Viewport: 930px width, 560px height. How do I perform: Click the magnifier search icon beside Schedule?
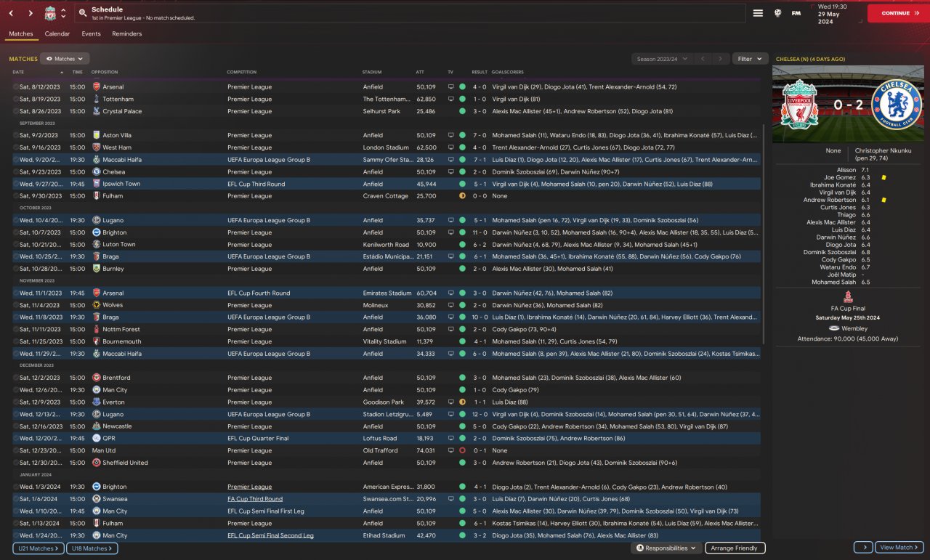[84, 13]
